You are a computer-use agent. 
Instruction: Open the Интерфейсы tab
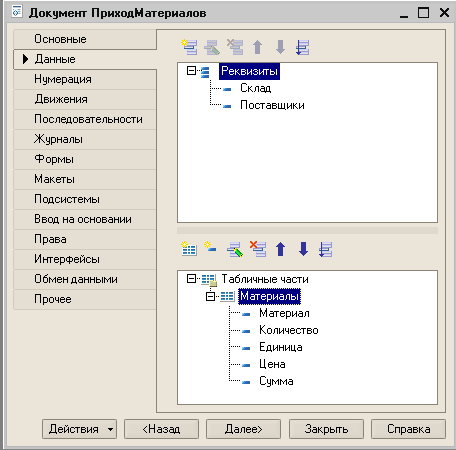coord(85,259)
